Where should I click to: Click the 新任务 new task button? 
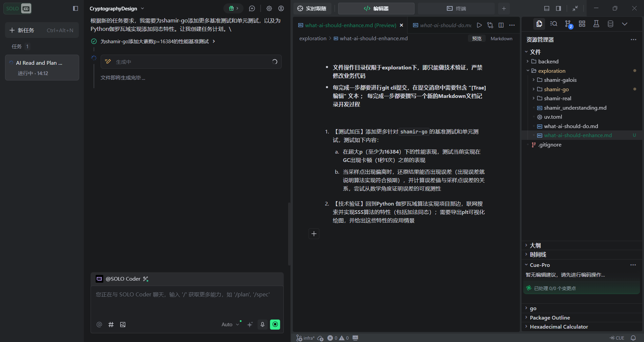click(x=42, y=30)
